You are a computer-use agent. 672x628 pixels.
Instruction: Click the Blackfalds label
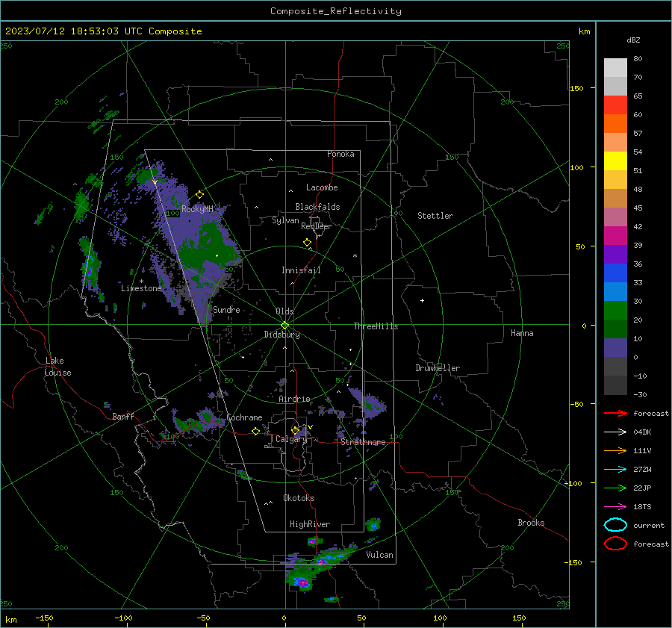[x=317, y=207]
